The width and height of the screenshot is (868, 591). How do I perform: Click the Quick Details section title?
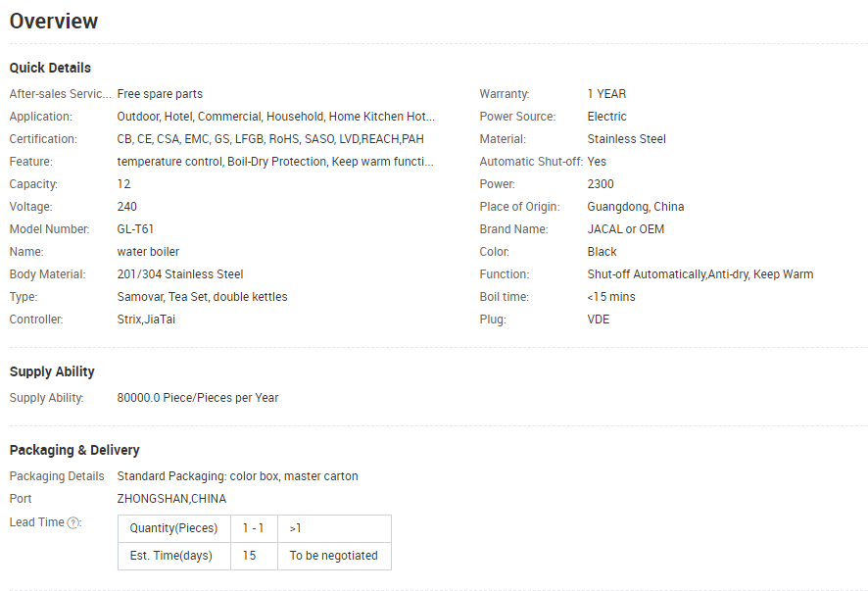[x=50, y=68]
